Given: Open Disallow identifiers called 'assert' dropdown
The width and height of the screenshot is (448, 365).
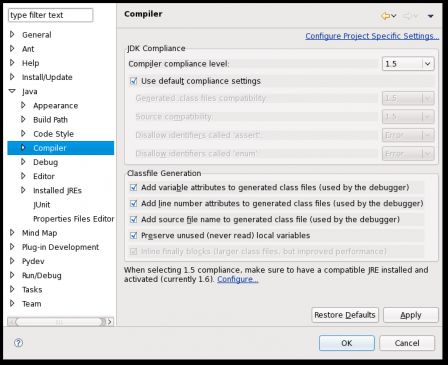Looking at the screenshot, I should (x=408, y=135).
